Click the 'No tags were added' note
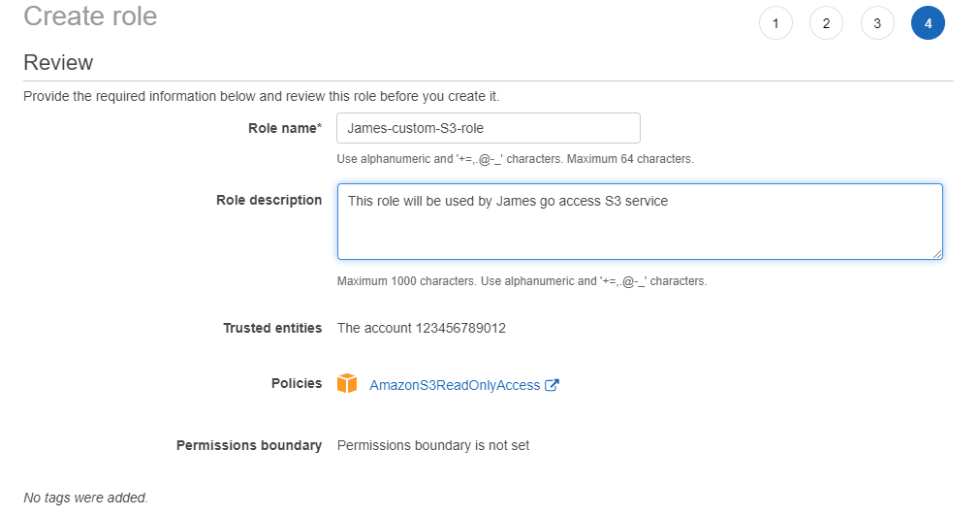 click(x=85, y=498)
